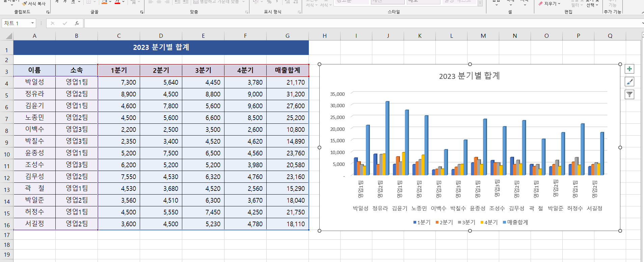Expand the cell styles gallery more button
Screen dimensions: 644x262
[480, 3]
